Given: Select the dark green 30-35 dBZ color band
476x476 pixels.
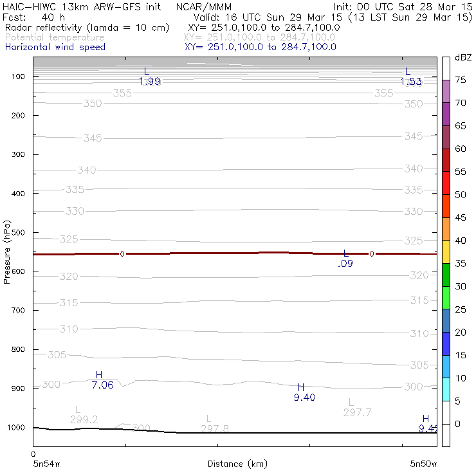Looking at the screenshot, I should 446,275.
